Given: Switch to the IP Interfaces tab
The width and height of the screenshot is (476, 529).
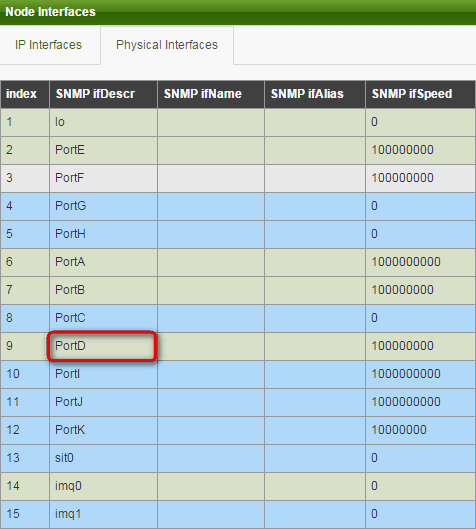Looking at the screenshot, I should click(x=48, y=45).
